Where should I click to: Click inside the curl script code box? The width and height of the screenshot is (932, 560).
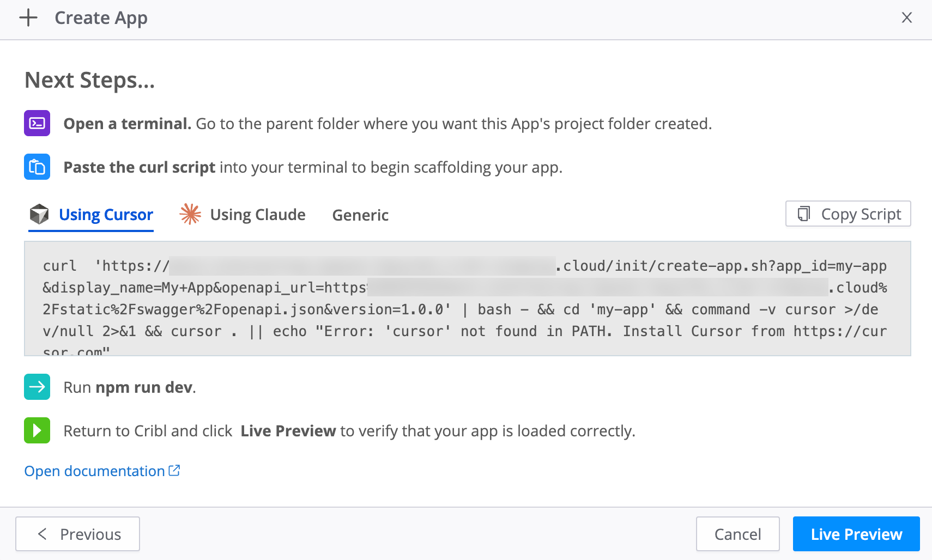coord(467,299)
